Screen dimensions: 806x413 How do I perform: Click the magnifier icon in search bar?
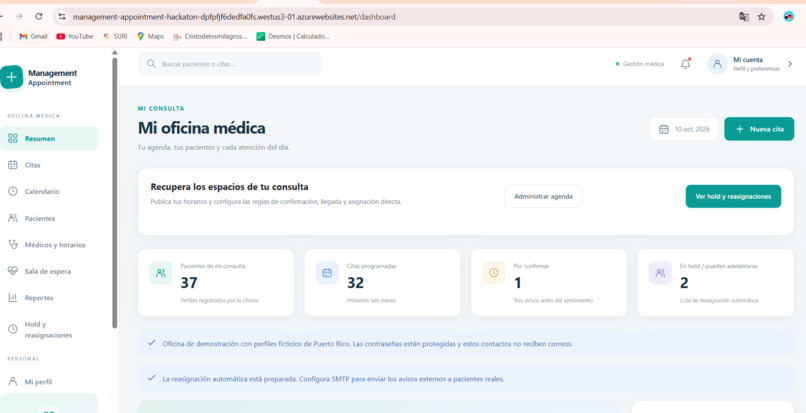(151, 64)
